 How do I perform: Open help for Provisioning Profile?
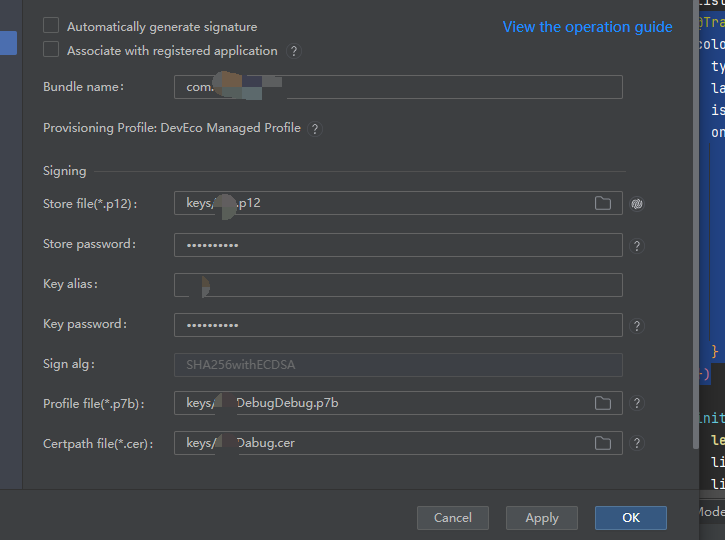pos(315,129)
